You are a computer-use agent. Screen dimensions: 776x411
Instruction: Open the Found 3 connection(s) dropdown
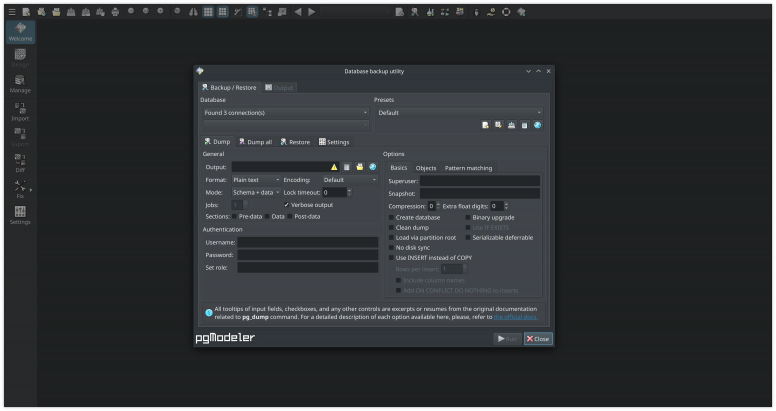coord(286,112)
